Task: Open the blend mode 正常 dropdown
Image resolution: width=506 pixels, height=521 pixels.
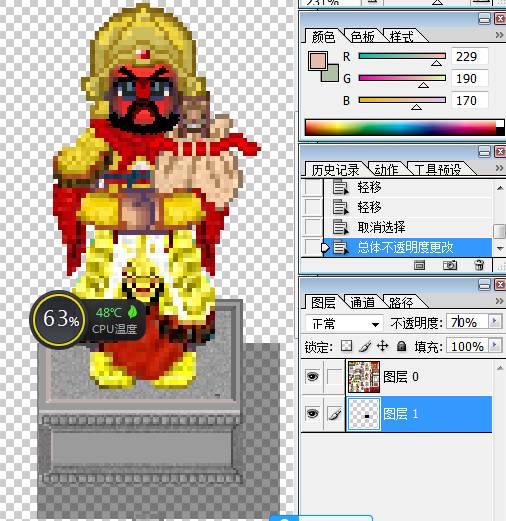Action: (x=344, y=323)
